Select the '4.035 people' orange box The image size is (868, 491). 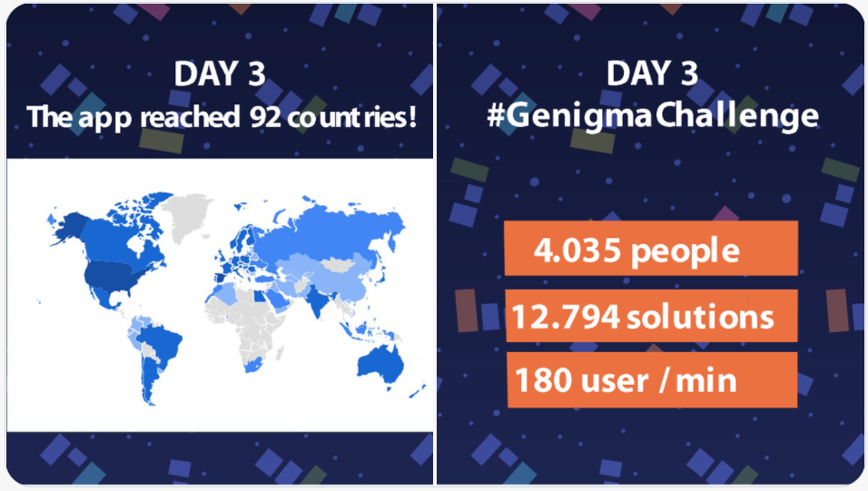point(651,249)
